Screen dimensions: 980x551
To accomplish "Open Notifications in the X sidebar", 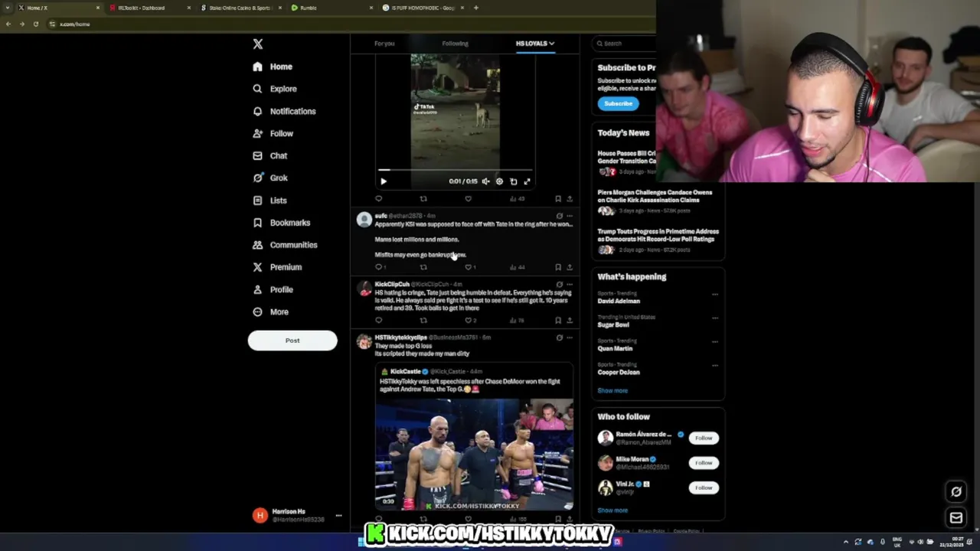I will point(284,111).
